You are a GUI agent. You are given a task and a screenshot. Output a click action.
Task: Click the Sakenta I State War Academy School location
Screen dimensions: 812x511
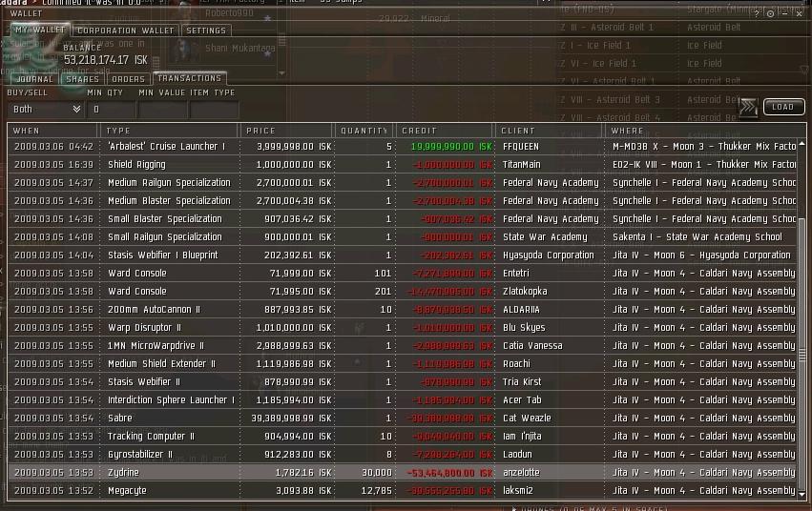(697, 236)
